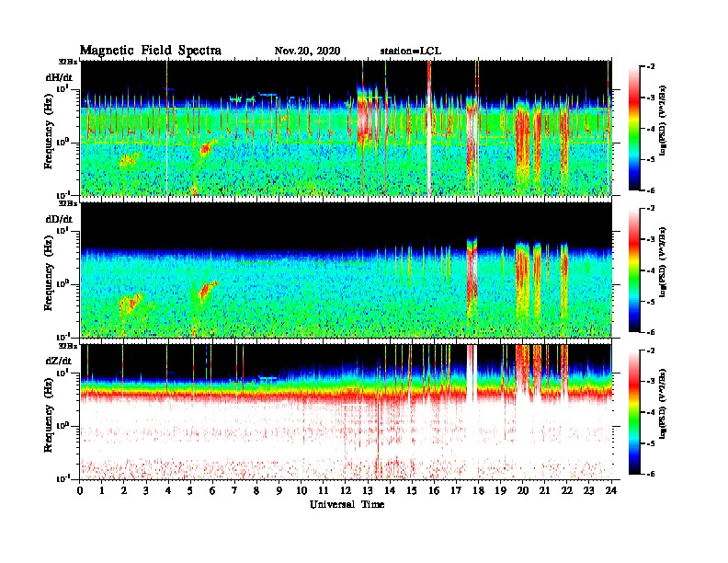The width and height of the screenshot is (728, 563).
Task: Click hour "17" on the Universal Time axis
Action: [456, 490]
